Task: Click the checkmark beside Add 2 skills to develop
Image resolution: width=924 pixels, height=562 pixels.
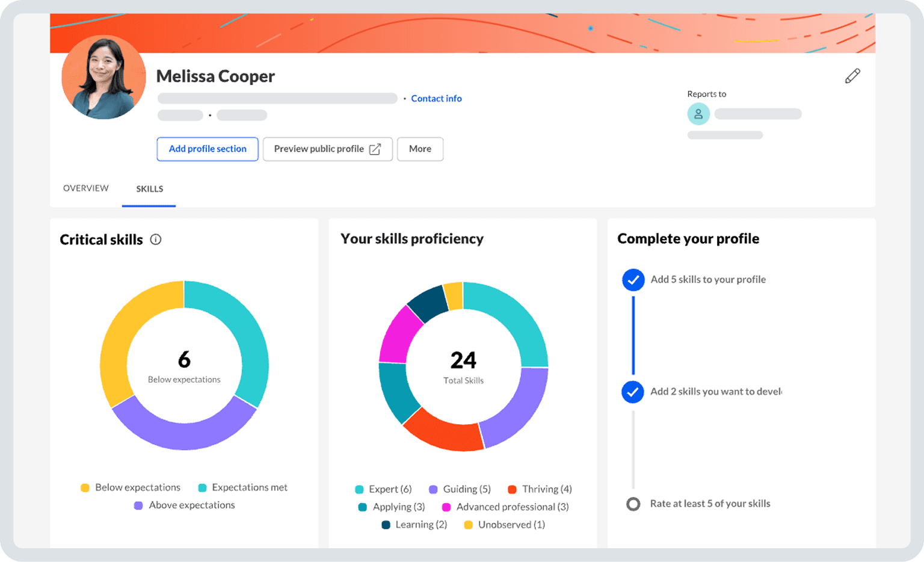Action: pyautogui.click(x=633, y=392)
